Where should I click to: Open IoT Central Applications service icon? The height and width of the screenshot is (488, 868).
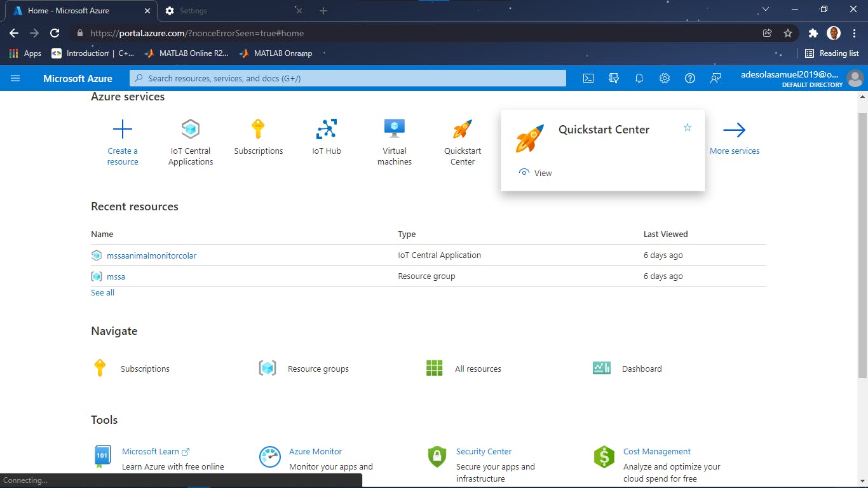click(191, 129)
